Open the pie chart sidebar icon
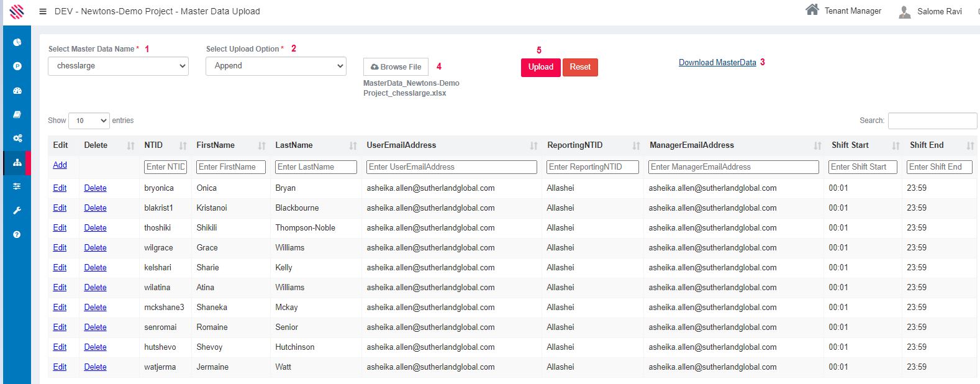The height and width of the screenshot is (384, 980). click(17, 42)
